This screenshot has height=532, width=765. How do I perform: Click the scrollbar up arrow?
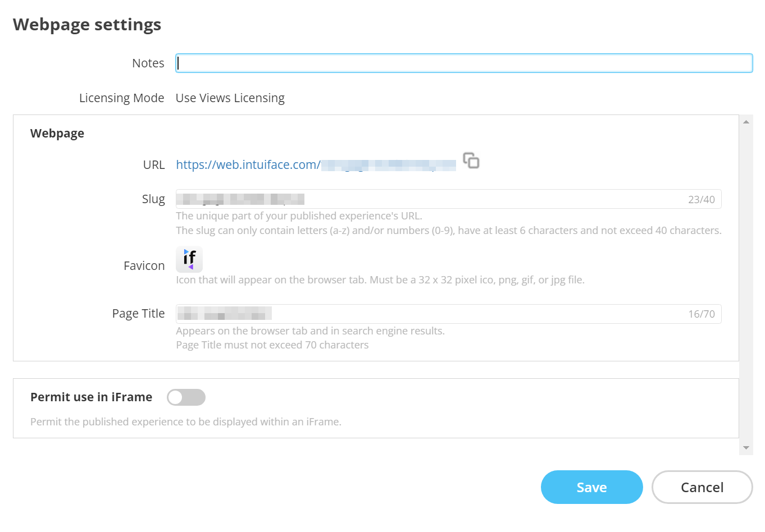pos(746,121)
